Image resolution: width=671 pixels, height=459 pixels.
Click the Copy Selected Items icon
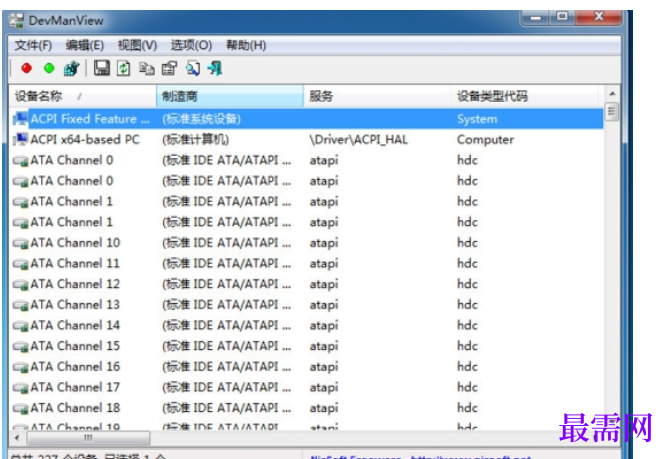147,68
